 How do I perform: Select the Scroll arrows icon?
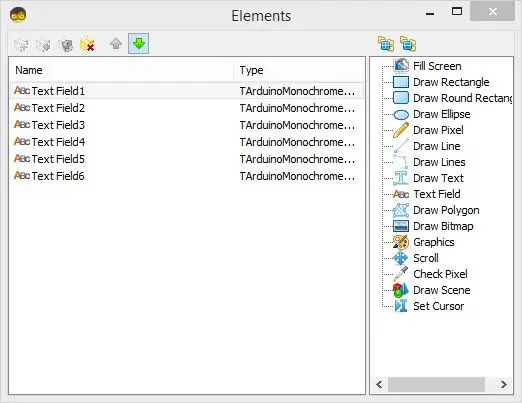401,258
